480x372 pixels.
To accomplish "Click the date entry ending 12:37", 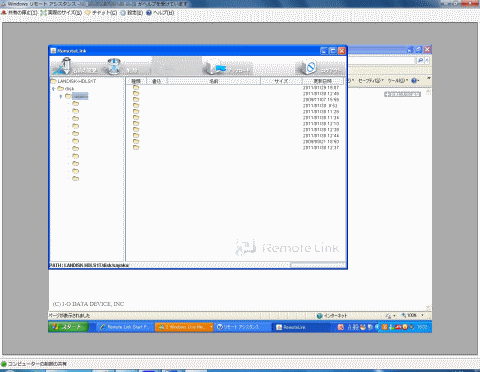I will (x=321, y=148).
